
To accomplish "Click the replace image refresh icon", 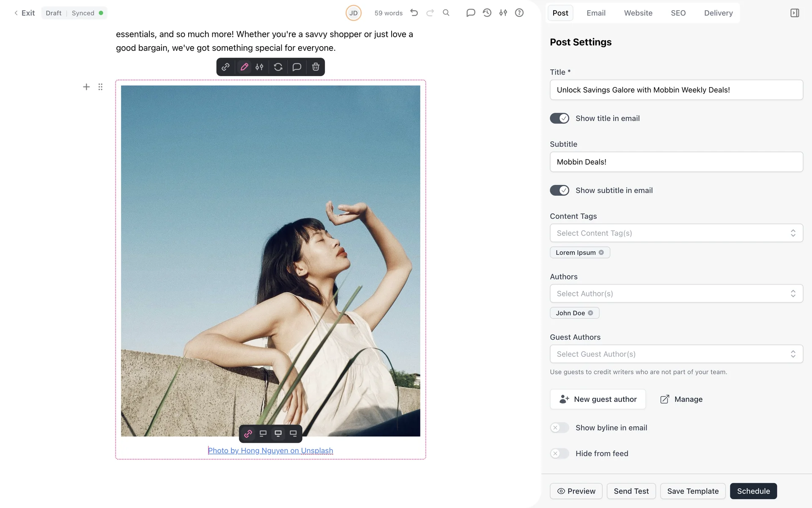I will pyautogui.click(x=278, y=67).
